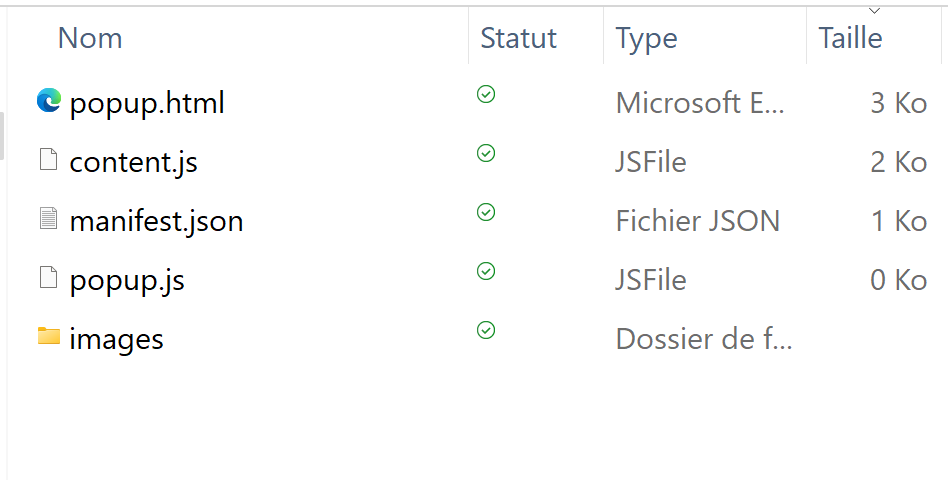Sort the list by Type column
Viewport: 948px width, 480px height.
pos(646,39)
